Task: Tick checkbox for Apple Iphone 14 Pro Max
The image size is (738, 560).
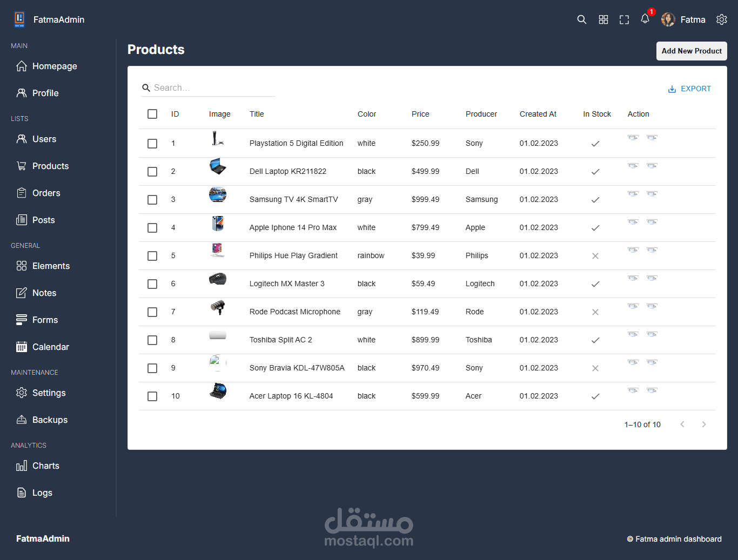Action: tap(152, 228)
